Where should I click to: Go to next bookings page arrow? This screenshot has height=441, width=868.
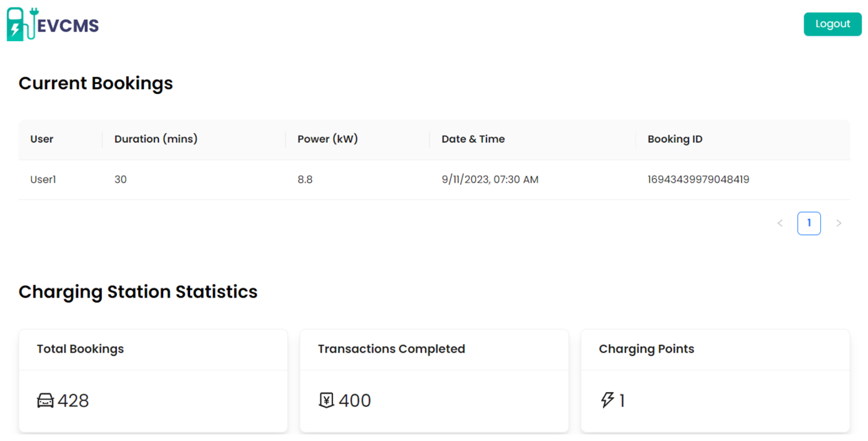pyautogui.click(x=839, y=223)
